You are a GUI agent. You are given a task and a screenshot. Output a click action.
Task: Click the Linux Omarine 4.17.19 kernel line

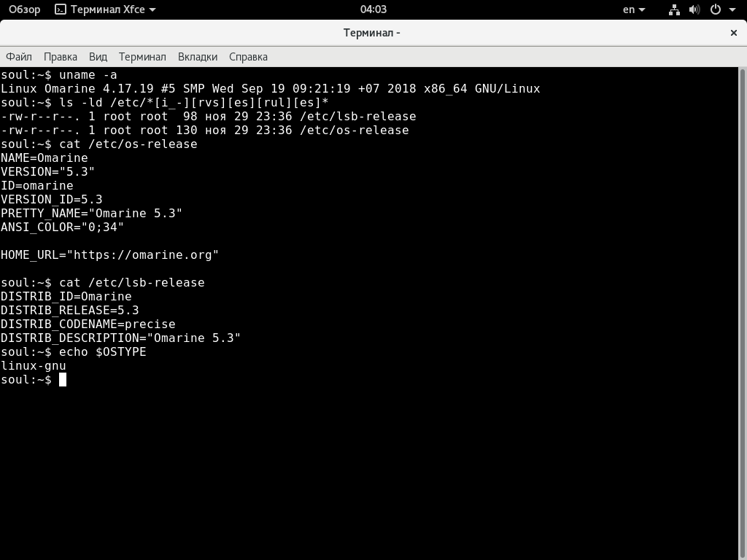(x=270, y=88)
